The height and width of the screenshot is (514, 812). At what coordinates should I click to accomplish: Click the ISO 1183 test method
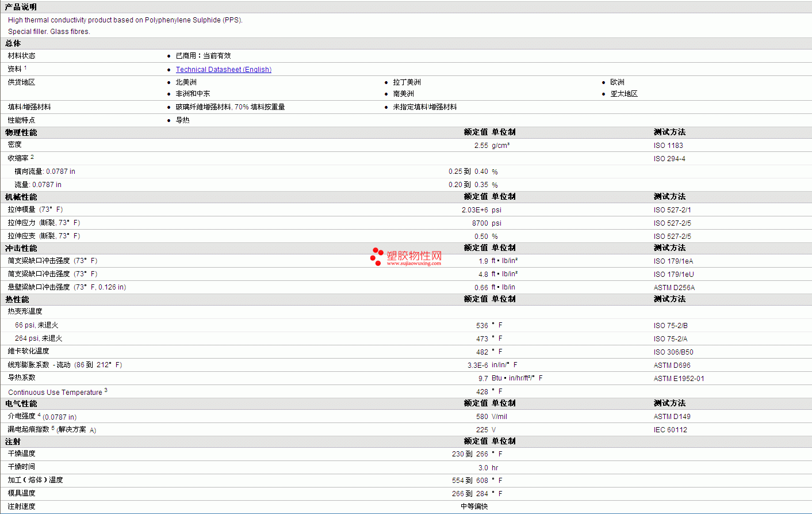click(x=668, y=146)
